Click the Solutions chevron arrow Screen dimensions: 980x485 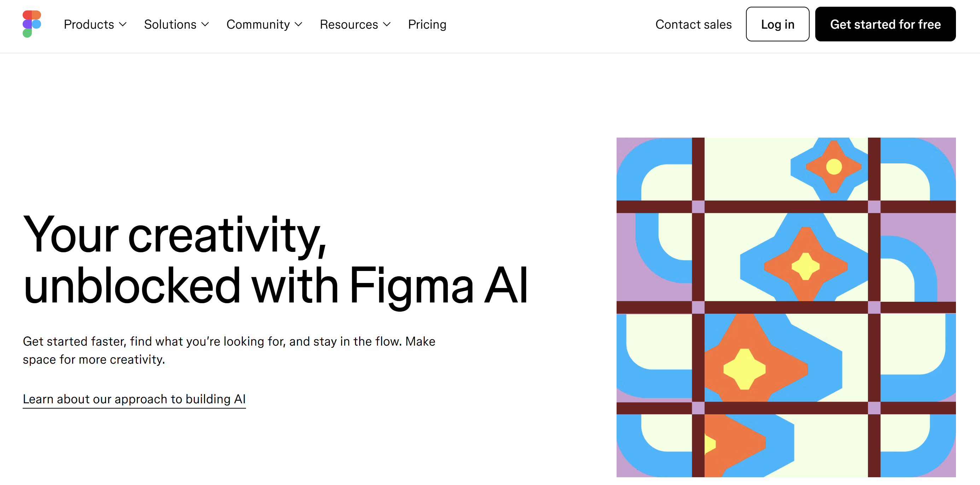tap(205, 25)
